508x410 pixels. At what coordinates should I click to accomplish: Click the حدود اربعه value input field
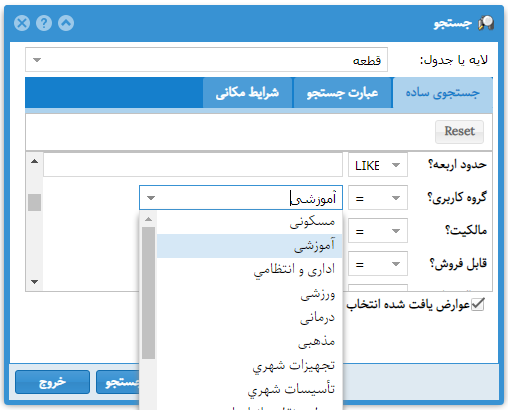pos(193,165)
